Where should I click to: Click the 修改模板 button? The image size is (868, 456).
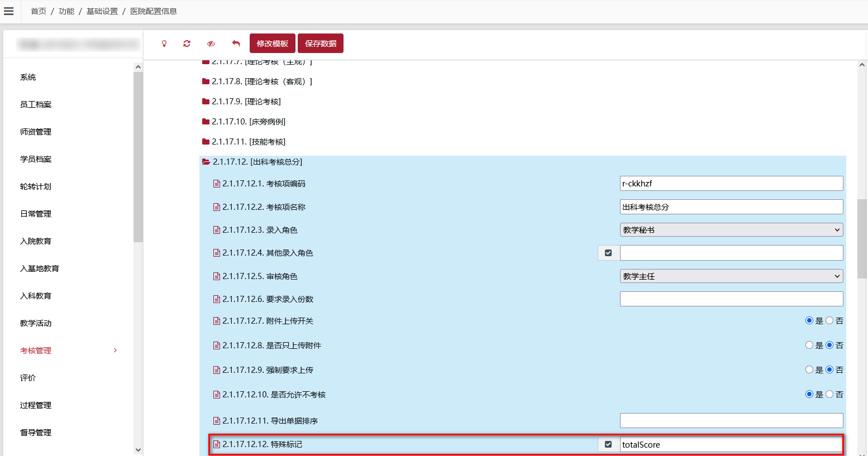click(x=273, y=44)
